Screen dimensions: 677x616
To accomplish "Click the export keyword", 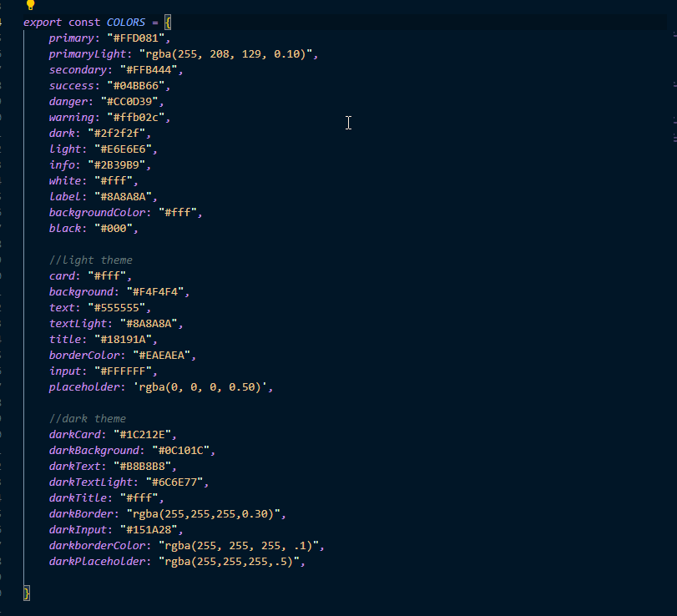I will pos(42,23).
